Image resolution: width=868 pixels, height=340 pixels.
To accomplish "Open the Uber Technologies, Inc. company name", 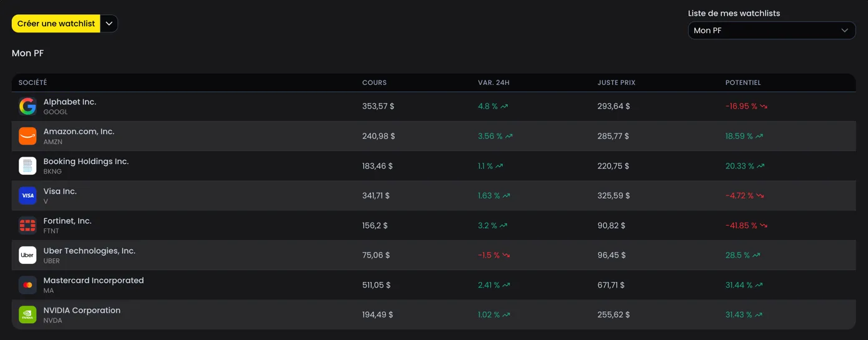I will [x=89, y=251].
